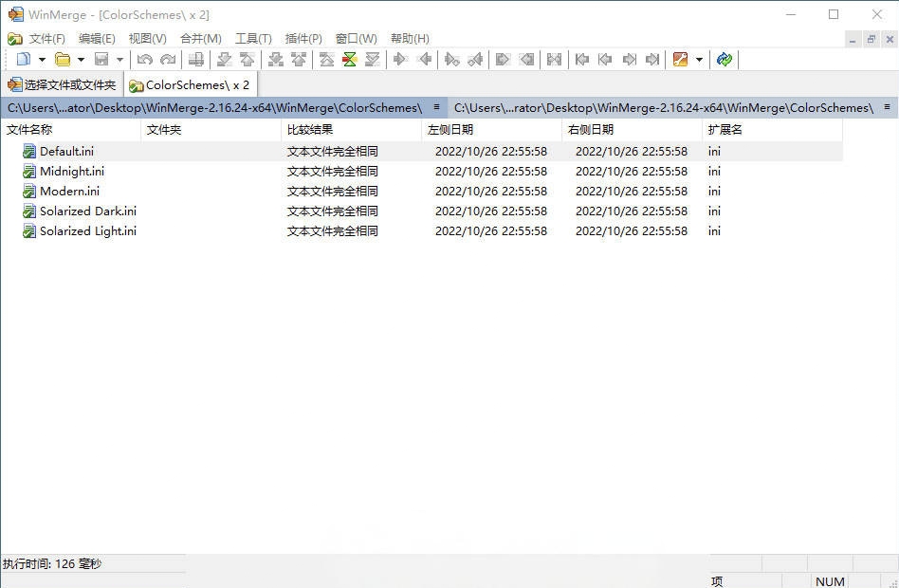Click the green-red diff filter toolbar icon
This screenshot has height=588, width=899.
point(349,60)
